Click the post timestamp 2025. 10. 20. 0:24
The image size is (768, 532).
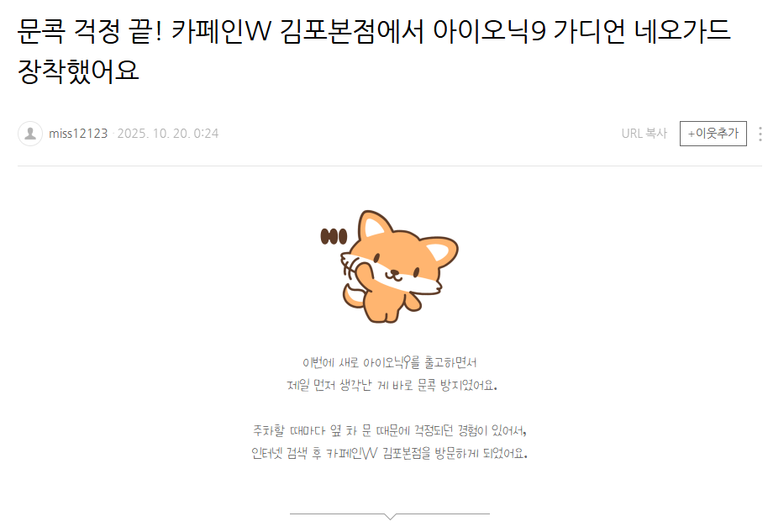168,134
